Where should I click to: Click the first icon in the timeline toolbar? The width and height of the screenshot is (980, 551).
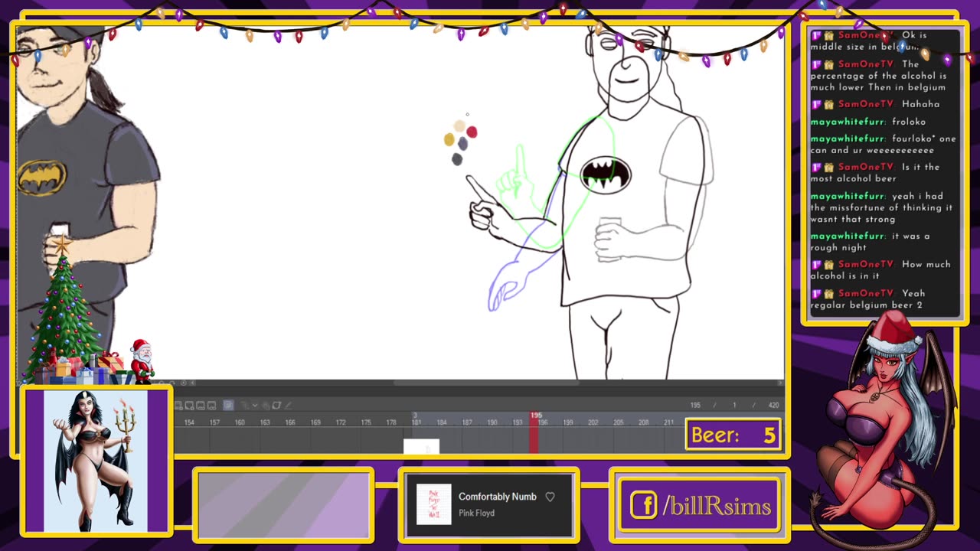(x=178, y=405)
